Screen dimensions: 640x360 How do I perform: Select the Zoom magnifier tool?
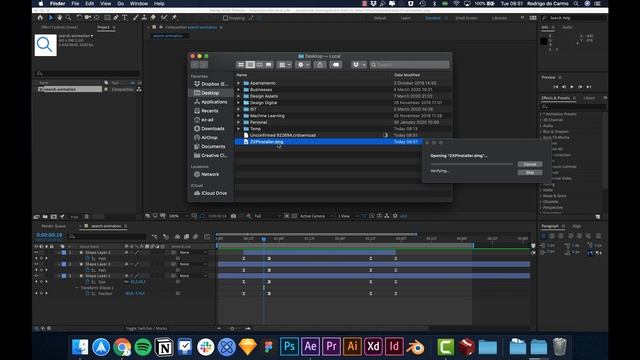pyautogui.click(x=69, y=18)
